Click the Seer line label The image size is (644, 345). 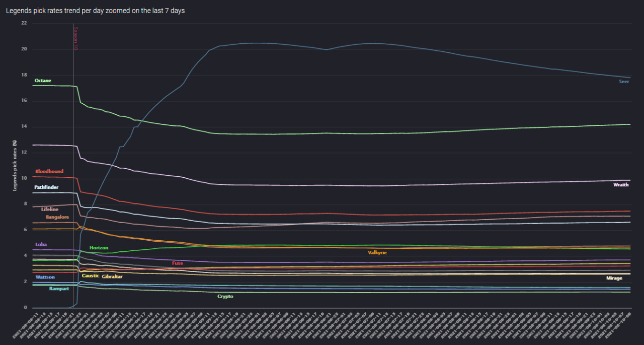[x=624, y=82]
